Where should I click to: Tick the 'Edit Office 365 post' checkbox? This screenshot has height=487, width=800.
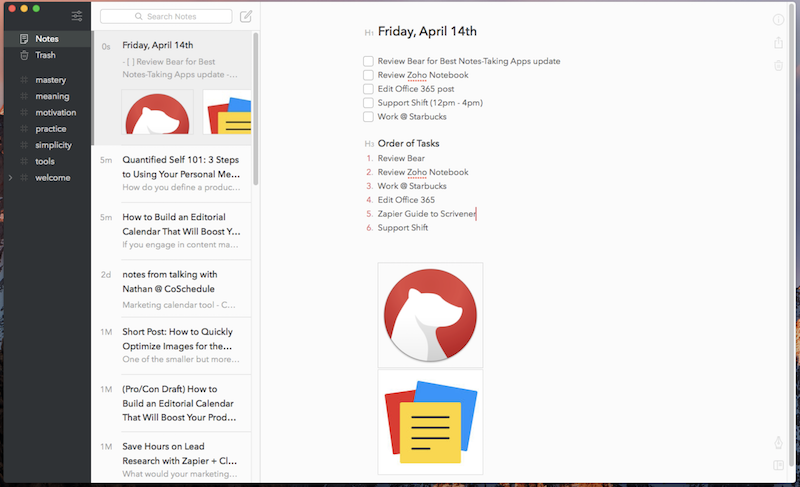point(368,89)
